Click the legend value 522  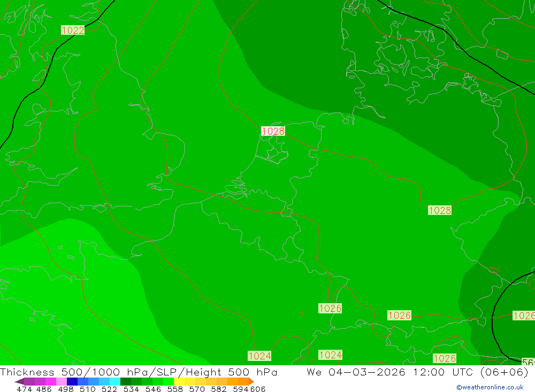tap(109, 389)
